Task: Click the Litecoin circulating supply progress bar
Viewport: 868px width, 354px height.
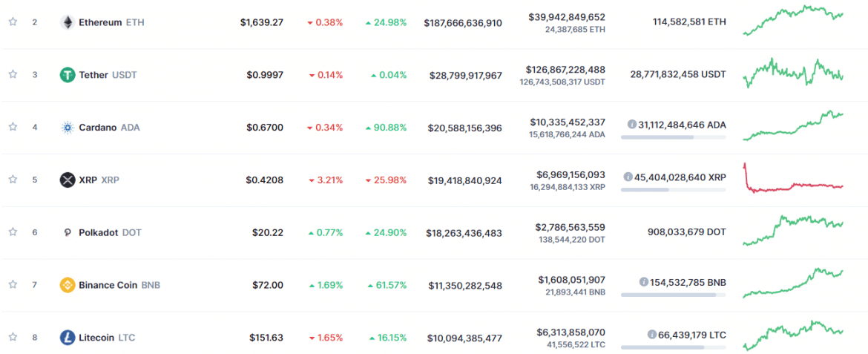Action: (673, 347)
